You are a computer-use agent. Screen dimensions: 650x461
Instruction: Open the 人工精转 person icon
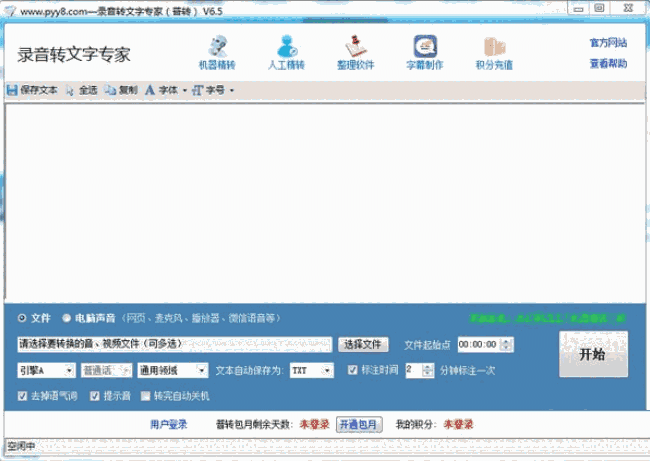pyautogui.click(x=286, y=52)
